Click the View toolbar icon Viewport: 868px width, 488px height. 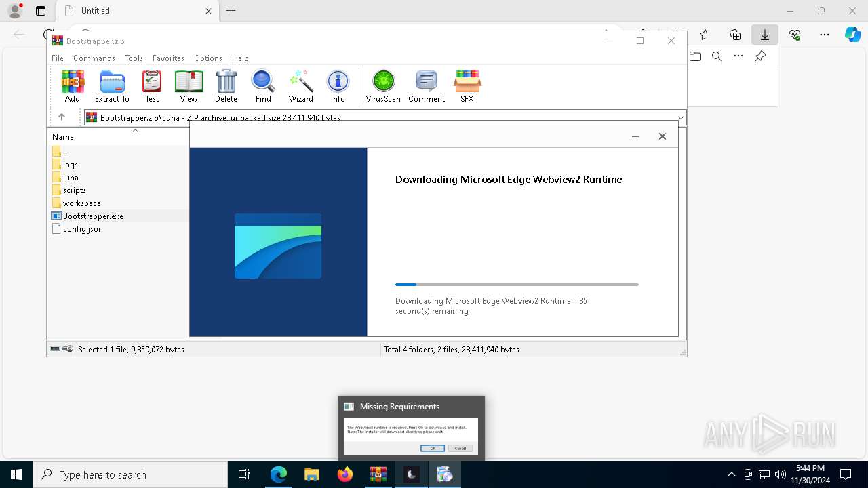[x=189, y=86]
